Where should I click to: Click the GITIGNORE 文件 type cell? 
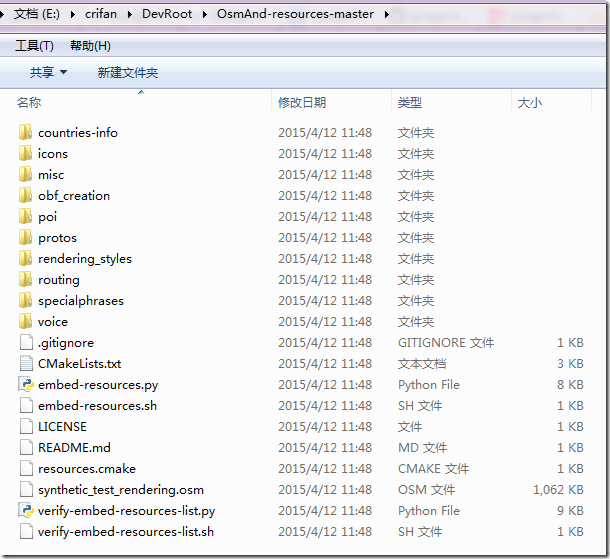pyautogui.click(x=446, y=343)
